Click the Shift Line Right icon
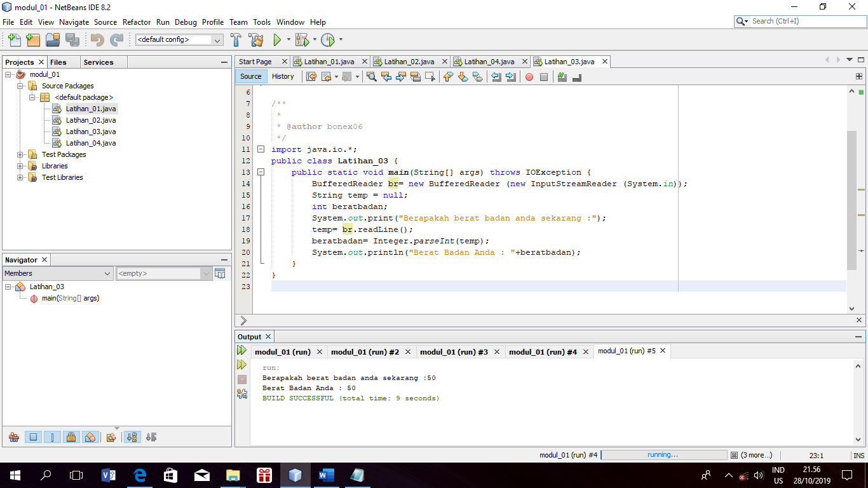 tap(511, 77)
